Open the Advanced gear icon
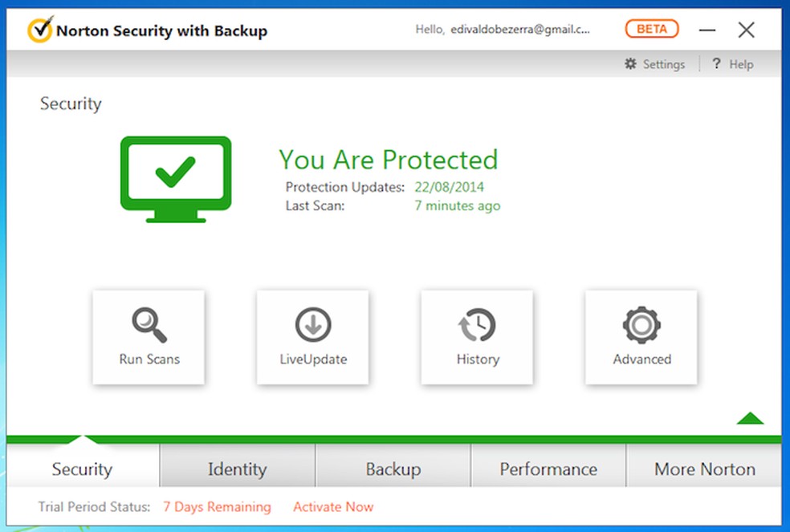 [641, 325]
